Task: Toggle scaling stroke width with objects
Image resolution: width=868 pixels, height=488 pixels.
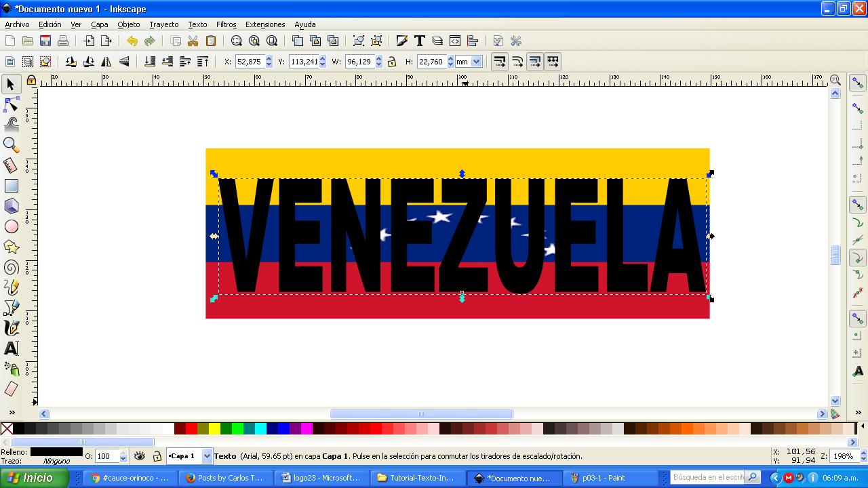Action: (x=500, y=62)
